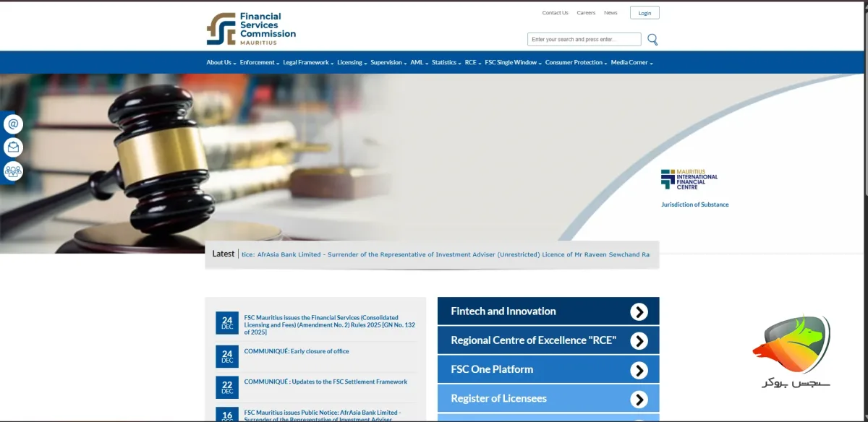Screen dimensions: 868x422
Task: Open the Contact Us link
Action: pos(556,13)
